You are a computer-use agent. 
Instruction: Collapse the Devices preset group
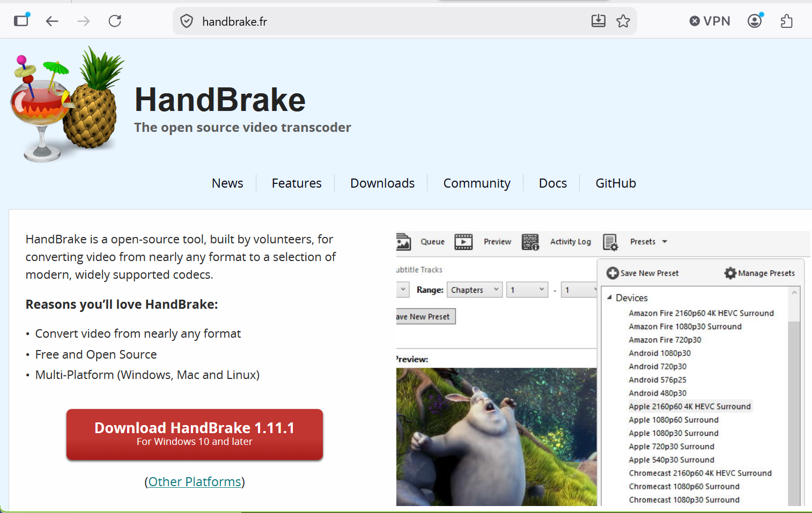click(609, 298)
